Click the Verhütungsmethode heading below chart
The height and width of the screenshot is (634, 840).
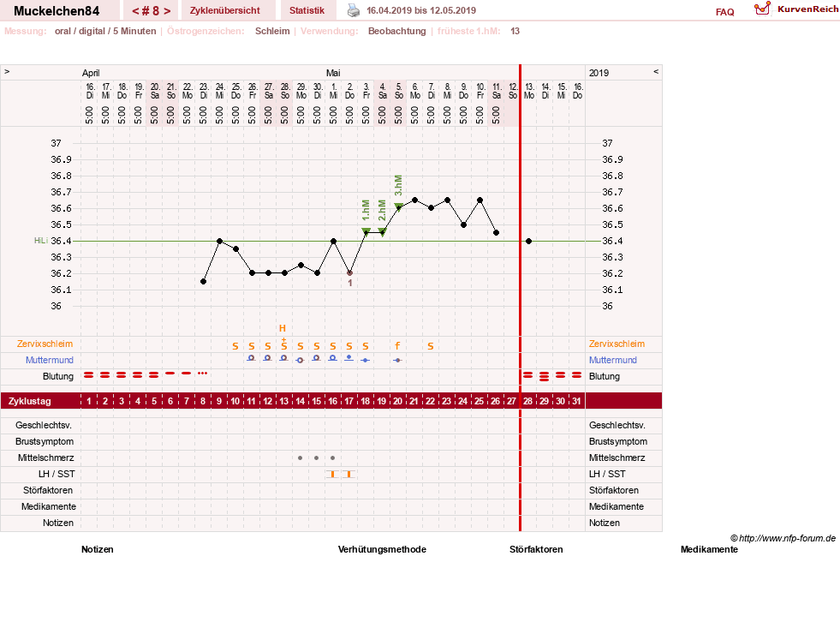point(382,550)
